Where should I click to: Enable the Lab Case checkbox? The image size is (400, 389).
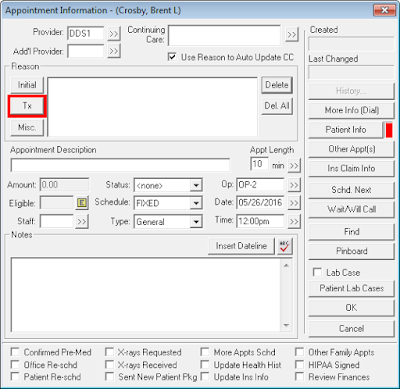tap(317, 272)
